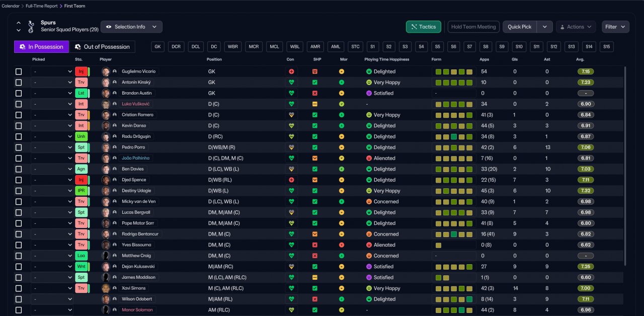Click Pedro Porro's player portrait
Viewport: 644px width, 316px height.
click(x=106, y=147)
